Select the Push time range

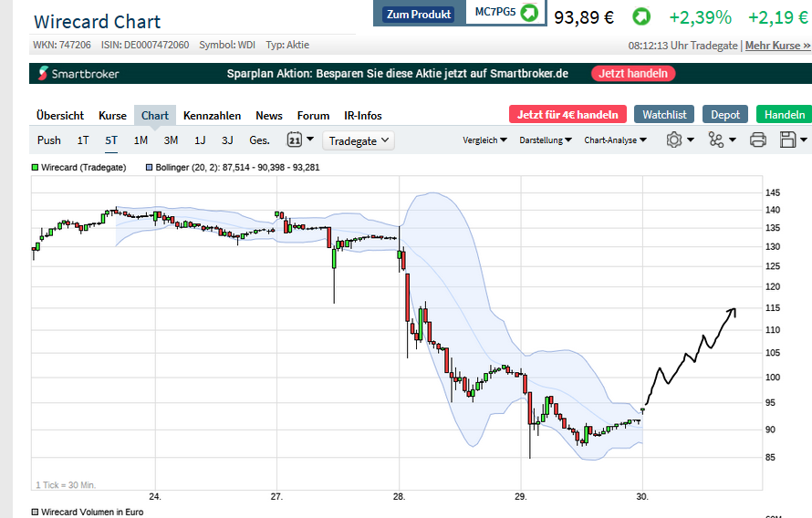coord(48,140)
